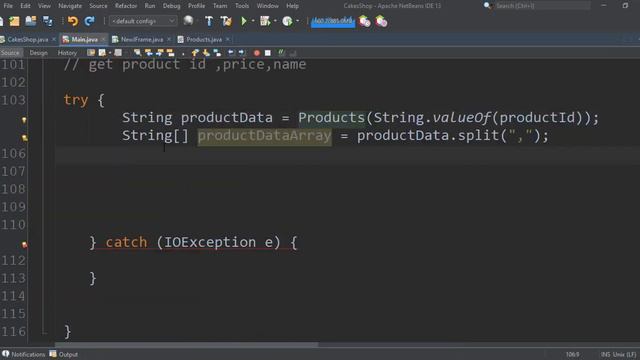Open the default config dropdown
The image size is (640, 360).
[143, 21]
